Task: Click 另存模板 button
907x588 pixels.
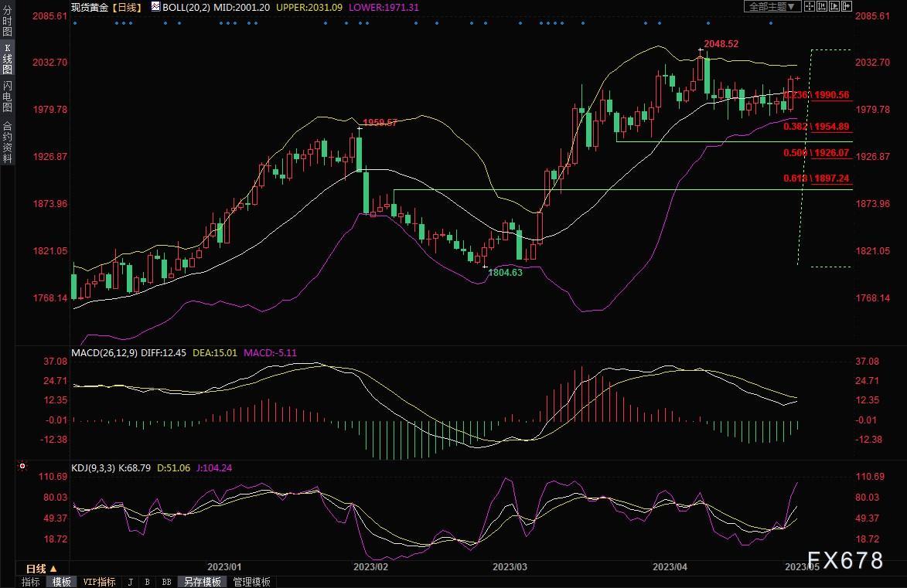Action: [x=203, y=582]
